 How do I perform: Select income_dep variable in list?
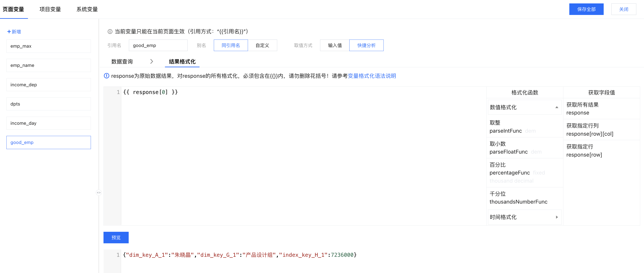pyautogui.click(x=48, y=85)
